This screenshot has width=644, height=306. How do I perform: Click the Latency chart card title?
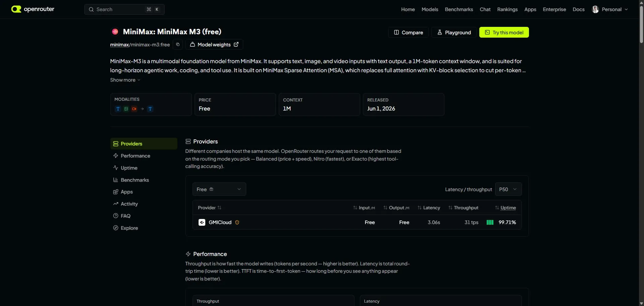click(372, 301)
